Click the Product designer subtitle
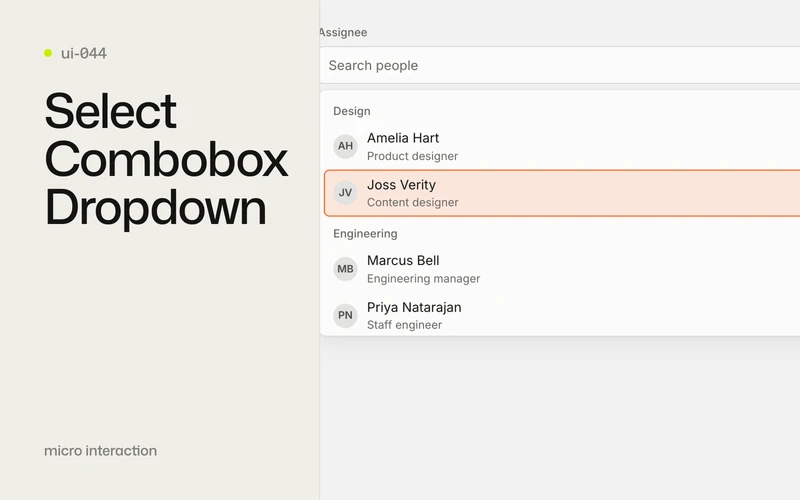Screen dimensions: 800x500 coord(412,156)
